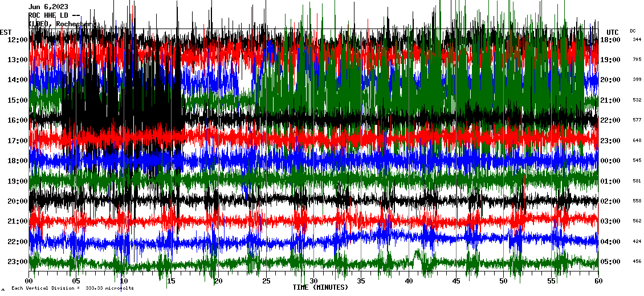644x296 pixels.
Task: Select the DC value 705
Action: [637, 60]
